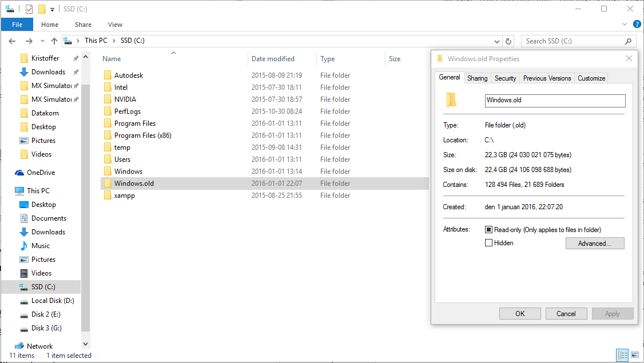Image resolution: width=644 pixels, height=363 pixels.
Task: Open the File menu
Action: click(17, 25)
